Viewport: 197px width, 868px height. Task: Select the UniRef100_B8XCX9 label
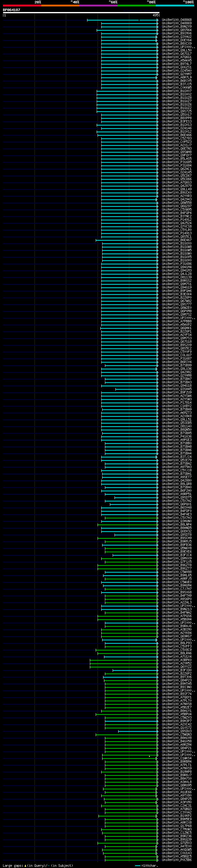click(177, 43)
